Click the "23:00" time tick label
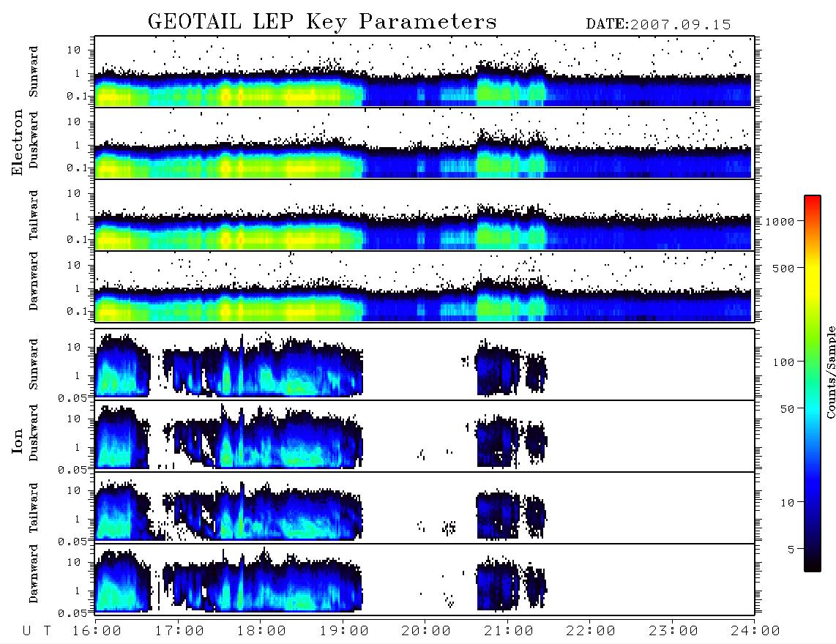The image size is (836, 644). [x=673, y=632]
